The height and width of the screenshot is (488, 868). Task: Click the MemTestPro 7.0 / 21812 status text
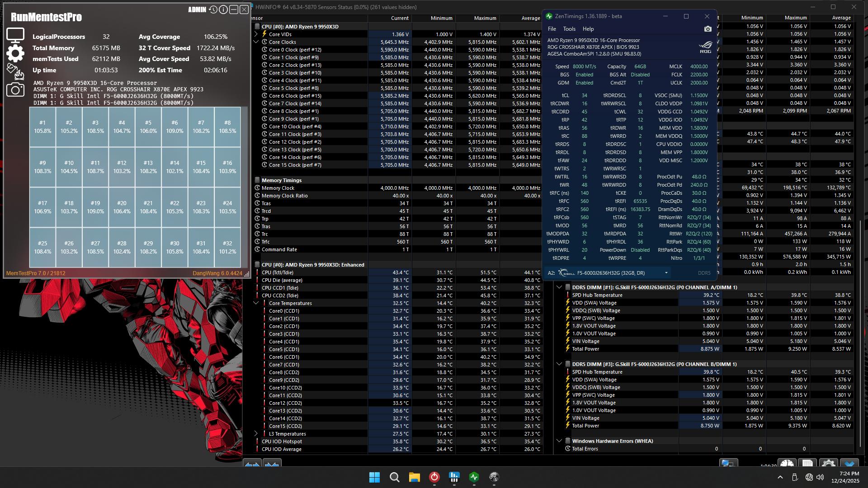pyautogui.click(x=36, y=273)
